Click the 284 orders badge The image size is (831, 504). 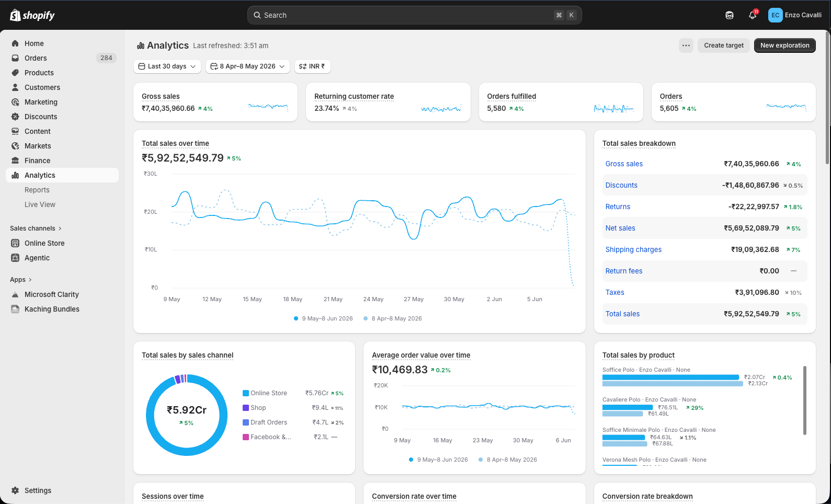click(x=106, y=58)
